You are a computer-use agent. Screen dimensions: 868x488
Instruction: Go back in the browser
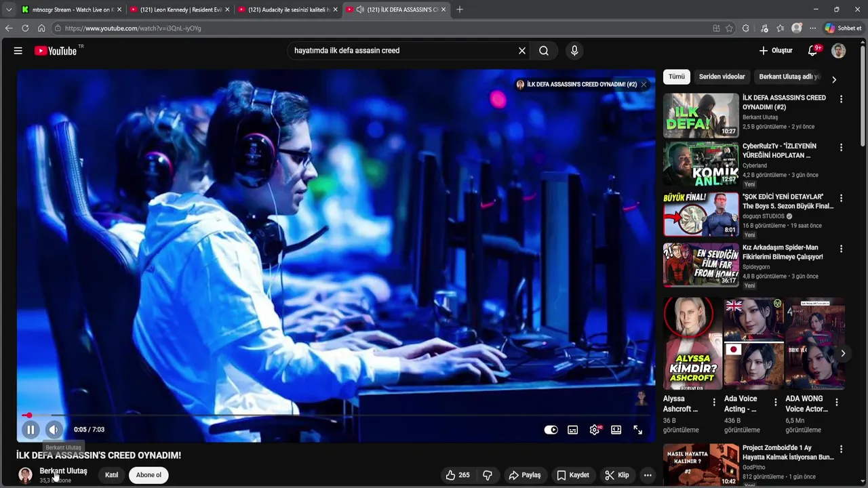click(9, 28)
